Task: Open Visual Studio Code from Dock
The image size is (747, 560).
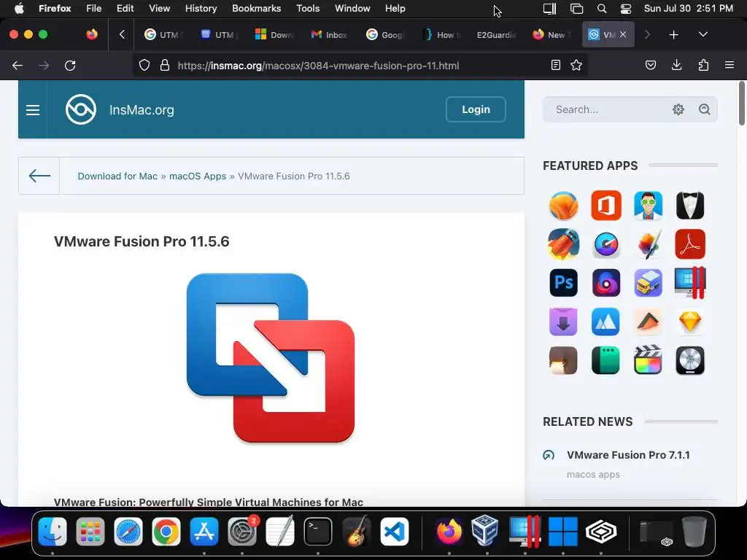Action: tap(395, 531)
